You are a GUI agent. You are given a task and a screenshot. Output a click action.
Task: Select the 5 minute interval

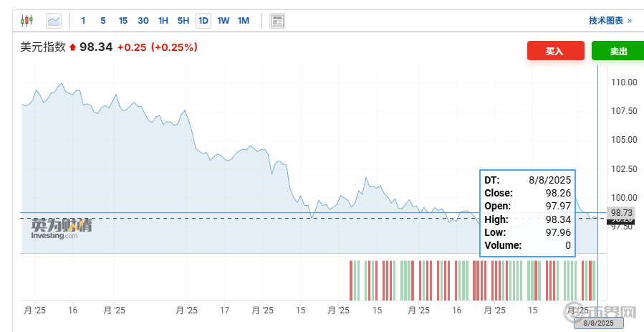click(103, 21)
